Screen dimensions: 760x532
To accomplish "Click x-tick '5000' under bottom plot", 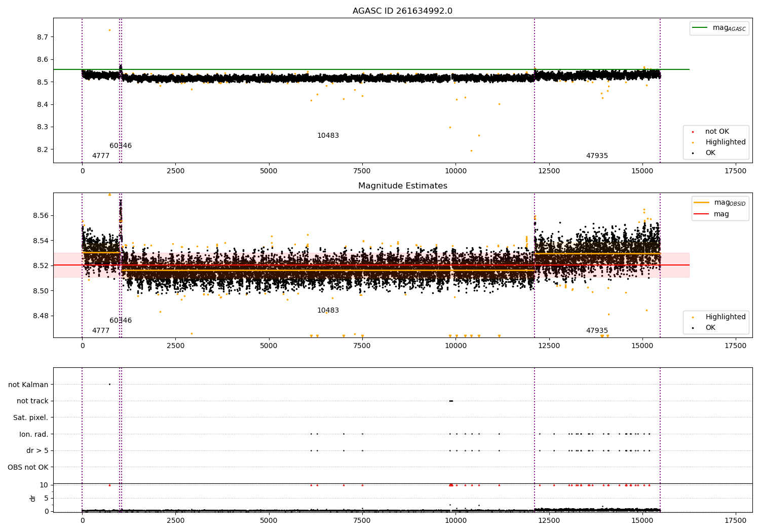I will point(269,520).
